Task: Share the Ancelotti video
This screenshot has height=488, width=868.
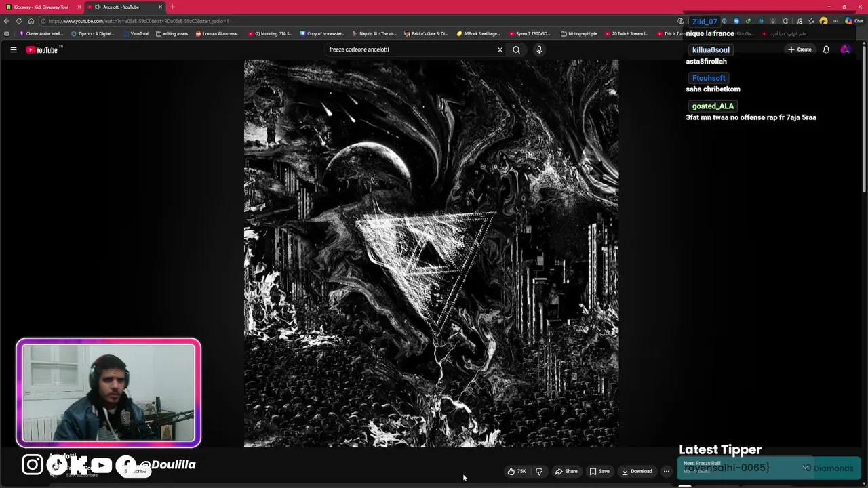Action: pos(566,471)
